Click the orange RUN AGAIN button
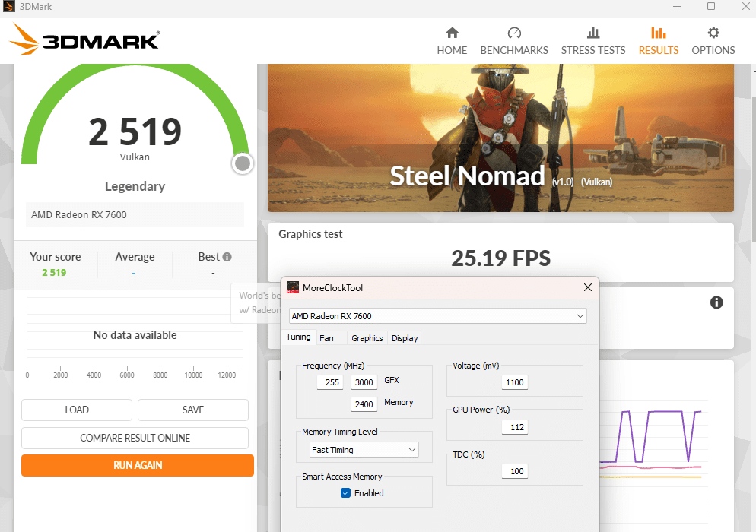The height and width of the screenshot is (532, 756). [138, 465]
